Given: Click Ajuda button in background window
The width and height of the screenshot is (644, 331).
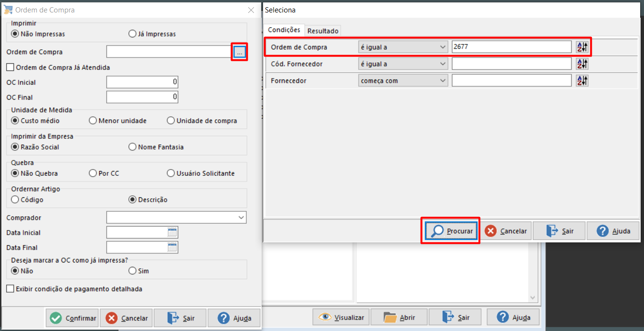Looking at the screenshot, I should [x=513, y=317].
